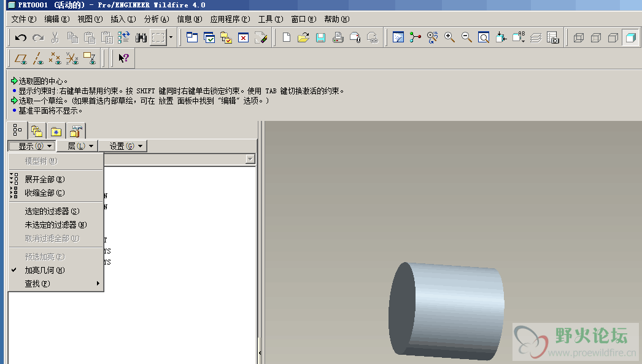Toggle datum axes display
Screen dimensions: 642x364
(38, 58)
